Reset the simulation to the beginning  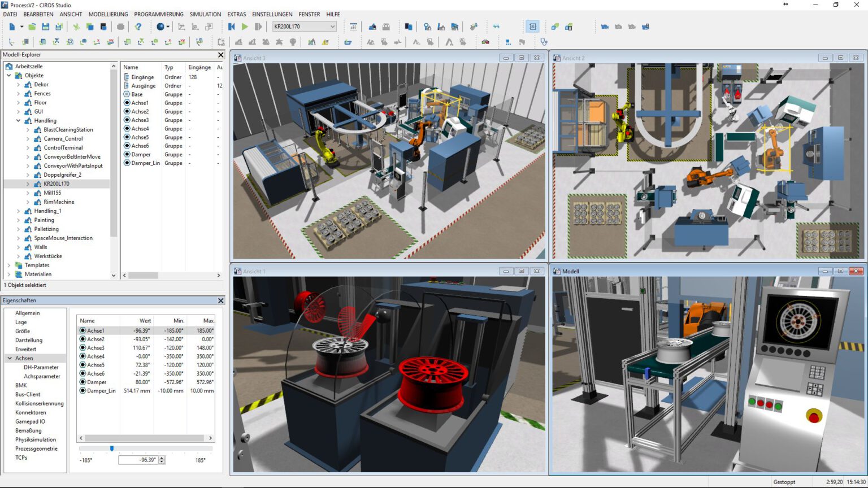pyautogui.click(x=231, y=27)
